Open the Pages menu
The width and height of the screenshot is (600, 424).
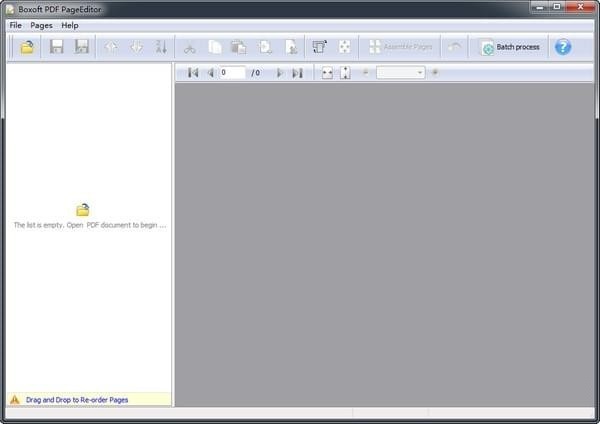[x=41, y=25]
